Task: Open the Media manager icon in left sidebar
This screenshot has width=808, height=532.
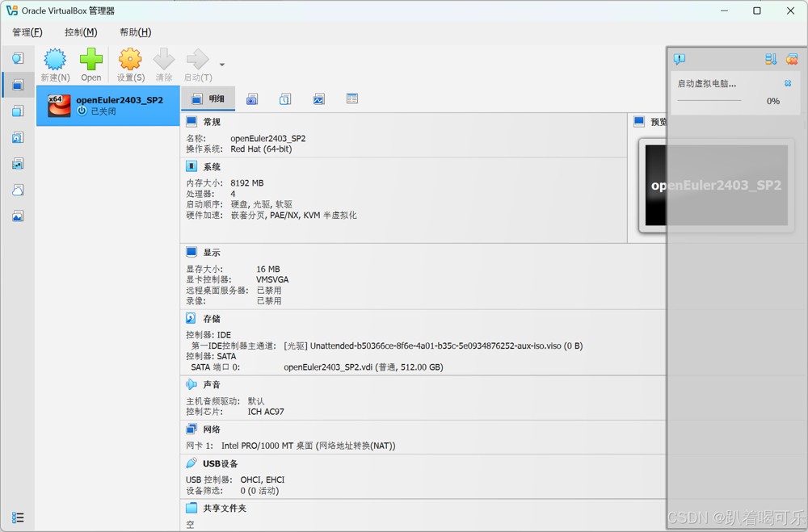Action: pos(18,137)
